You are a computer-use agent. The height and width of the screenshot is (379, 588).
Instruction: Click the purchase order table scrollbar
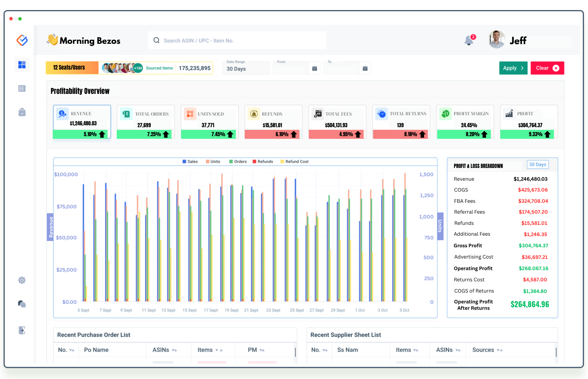tap(295, 352)
